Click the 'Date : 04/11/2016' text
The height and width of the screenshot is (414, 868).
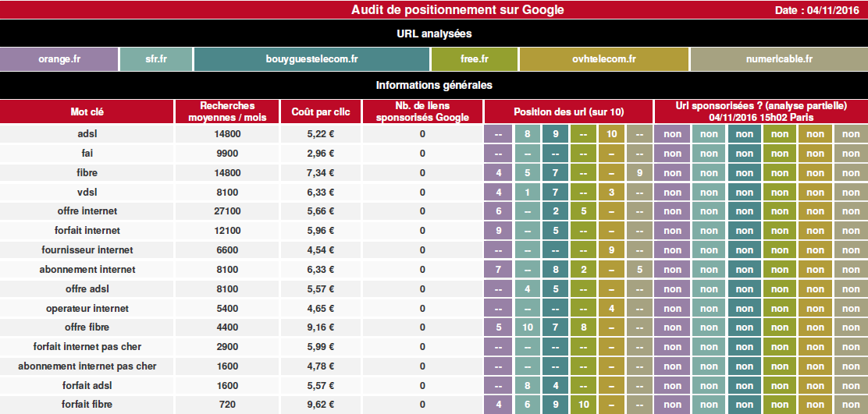[818, 10]
